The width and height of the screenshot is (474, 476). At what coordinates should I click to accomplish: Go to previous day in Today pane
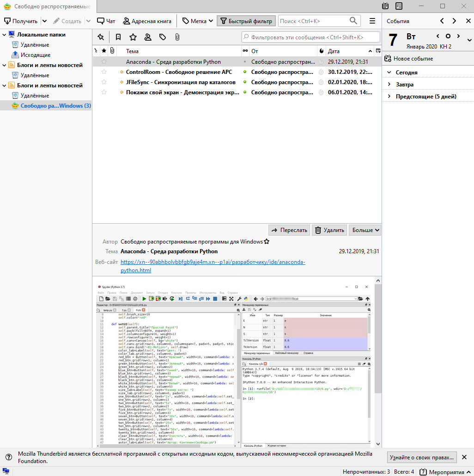[x=438, y=36]
